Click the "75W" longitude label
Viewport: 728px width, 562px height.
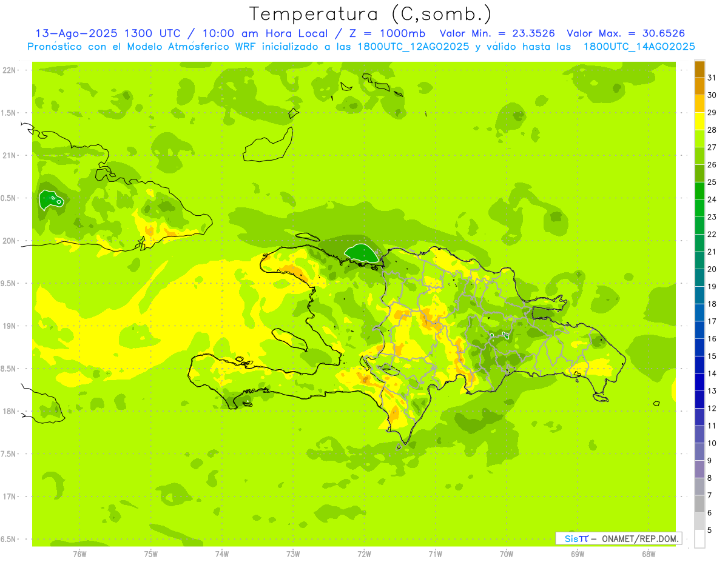[151, 554]
